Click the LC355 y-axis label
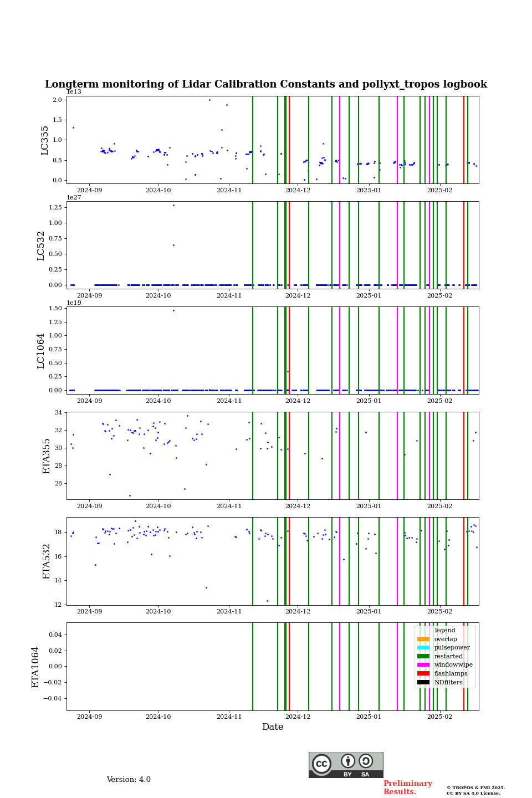This screenshot has width=532, height=798. pos(45,140)
